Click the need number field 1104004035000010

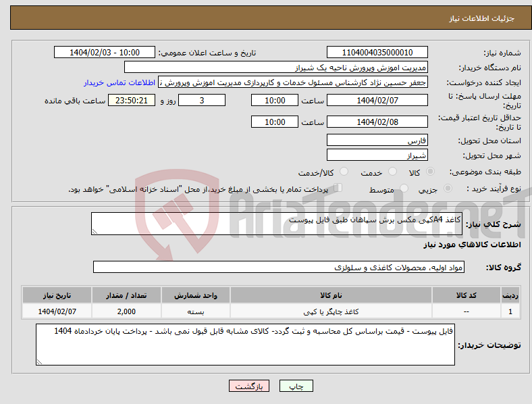click(377, 52)
